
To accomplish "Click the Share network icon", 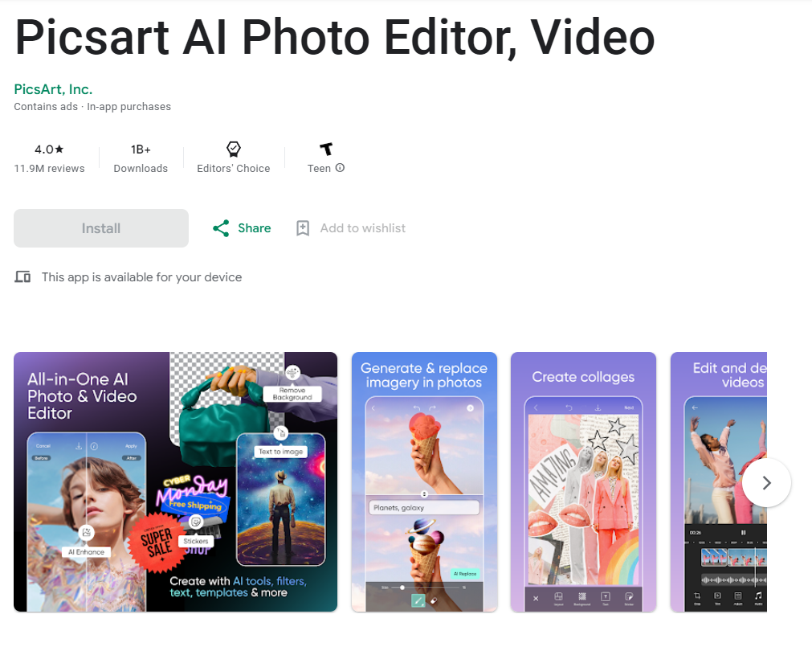I will click(x=221, y=228).
